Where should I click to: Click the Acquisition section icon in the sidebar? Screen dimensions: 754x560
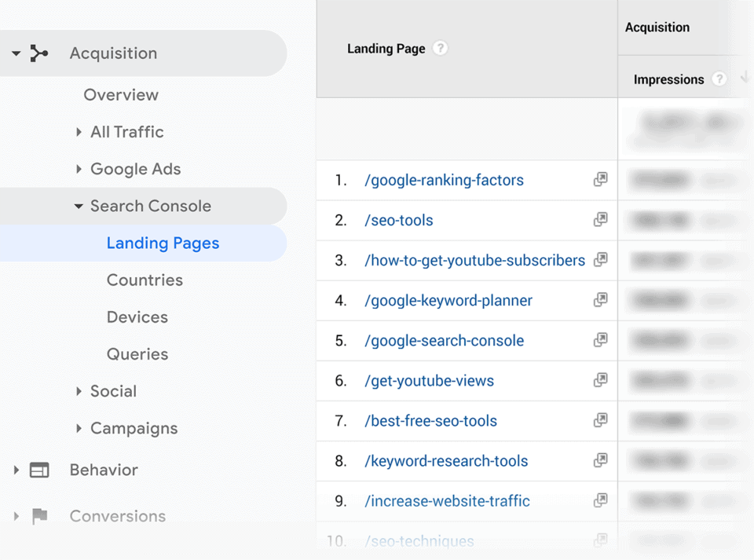tap(41, 53)
